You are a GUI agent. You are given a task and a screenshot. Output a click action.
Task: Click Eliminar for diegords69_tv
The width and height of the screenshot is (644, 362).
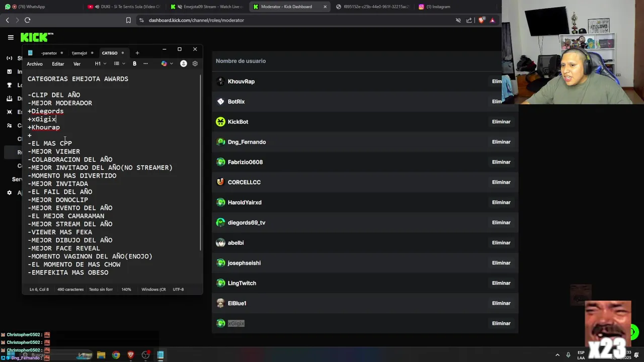point(501,222)
